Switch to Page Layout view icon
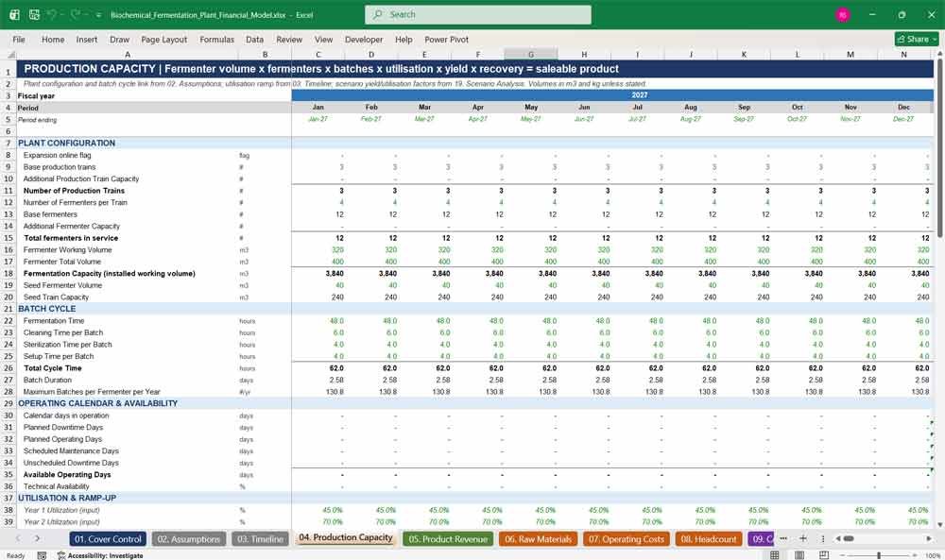Viewport: 945px width, 560px height. pos(799,554)
